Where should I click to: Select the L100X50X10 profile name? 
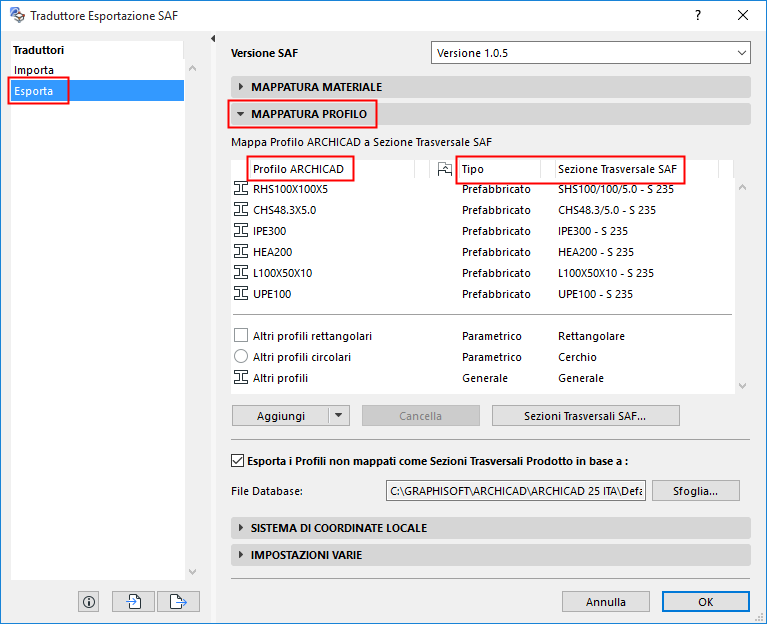(x=282, y=273)
